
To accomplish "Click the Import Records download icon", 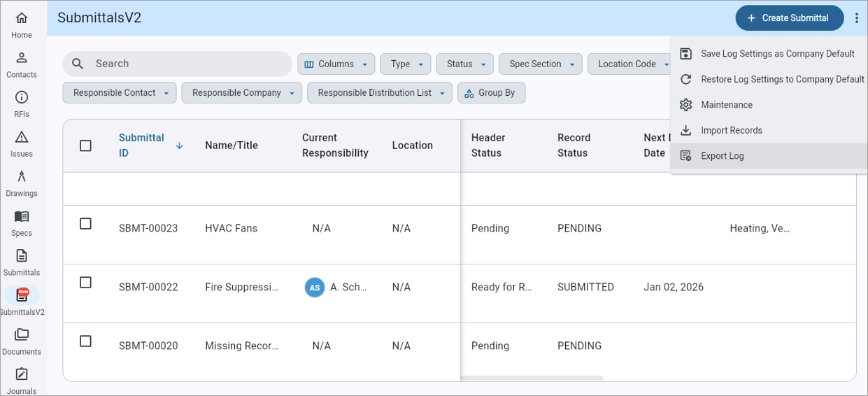I will [x=686, y=130].
